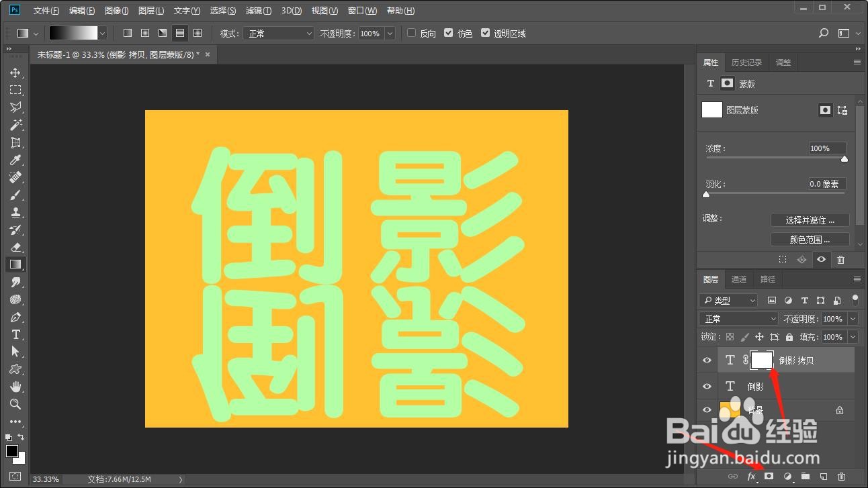
Task: Toggle the 反向 reverse checkbox
Action: (x=411, y=33)
